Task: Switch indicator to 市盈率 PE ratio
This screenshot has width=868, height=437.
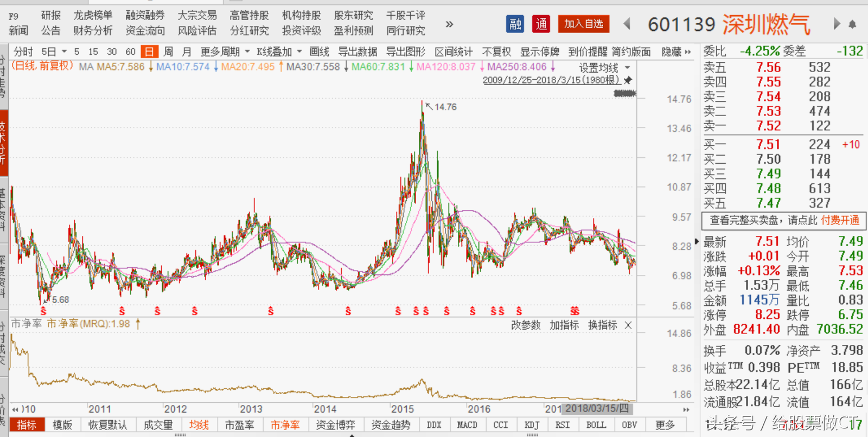Action: point(240,425)
